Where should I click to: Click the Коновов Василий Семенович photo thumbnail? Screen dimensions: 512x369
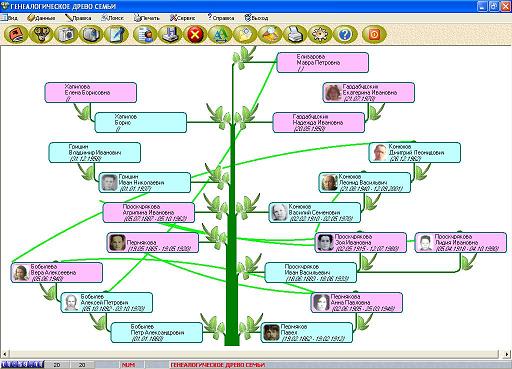pyautogui.click(x=279, y=212)
